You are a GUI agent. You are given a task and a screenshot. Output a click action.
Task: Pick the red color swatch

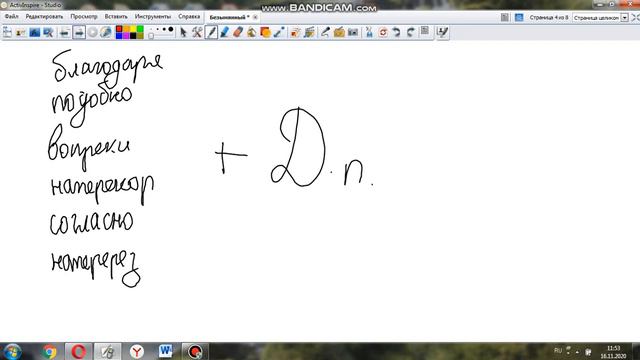click(119, 29)
